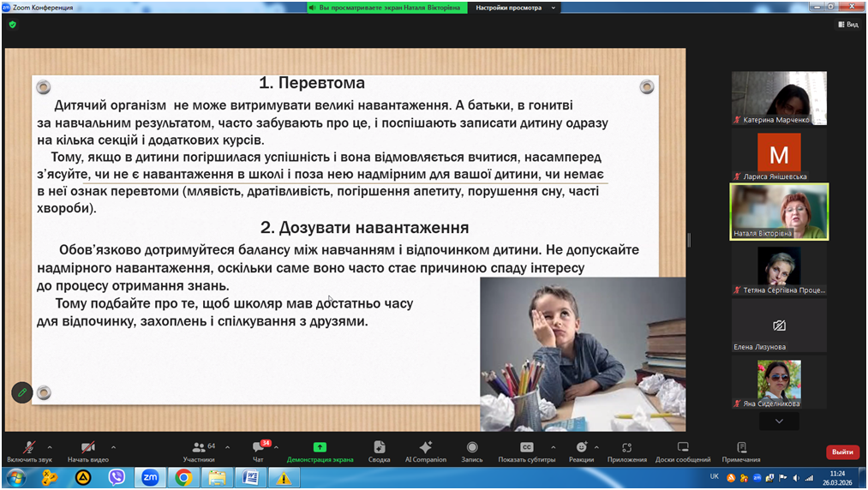Select Наталя Вікторівна video thumbnail

click(779, 211)
